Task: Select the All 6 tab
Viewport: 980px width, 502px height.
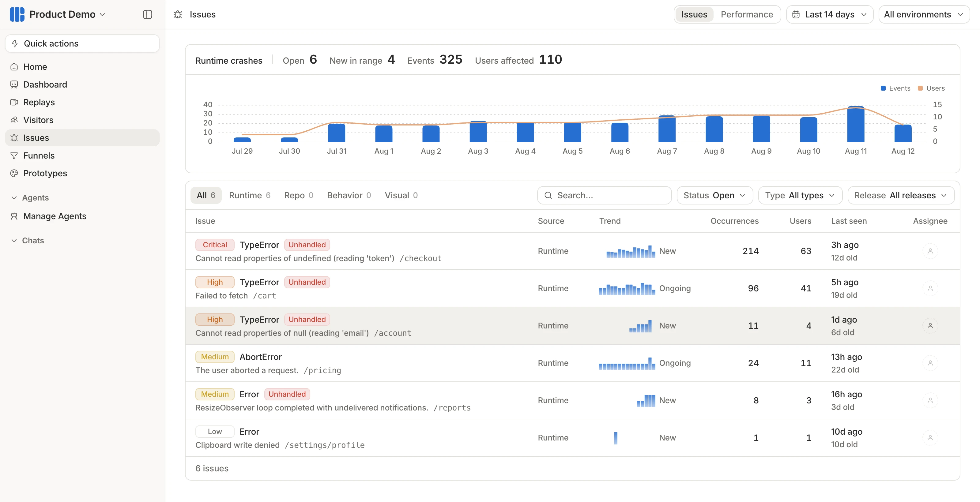Action: point(206,195)
